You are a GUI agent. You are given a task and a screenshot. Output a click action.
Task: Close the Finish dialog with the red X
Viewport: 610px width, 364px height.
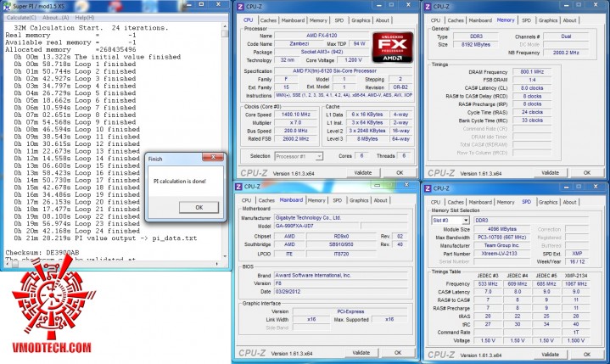click(x=213, y=157)
